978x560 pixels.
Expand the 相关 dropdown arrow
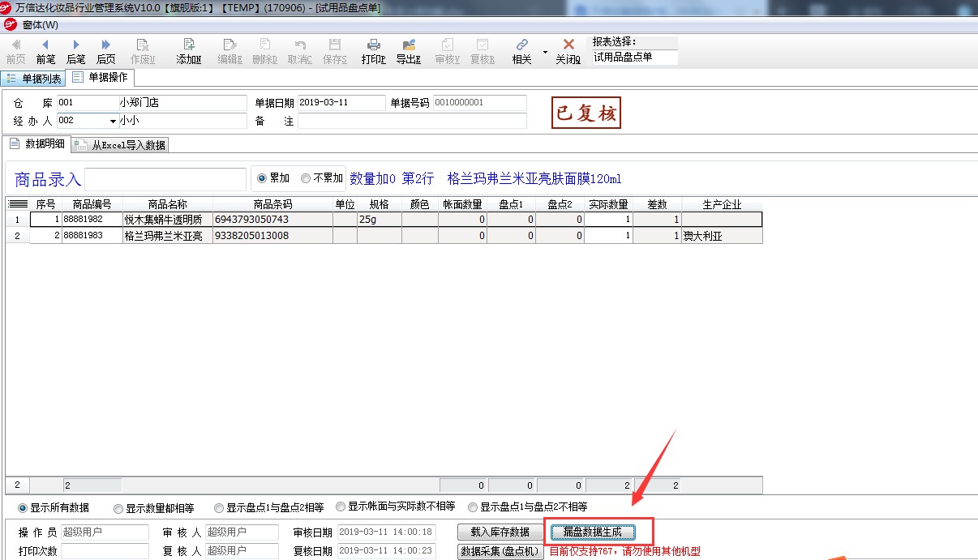(x=545, y=53)
